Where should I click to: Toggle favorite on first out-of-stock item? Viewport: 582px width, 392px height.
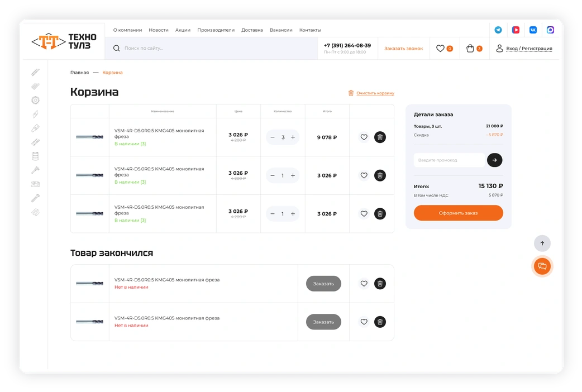coord(364,284)
